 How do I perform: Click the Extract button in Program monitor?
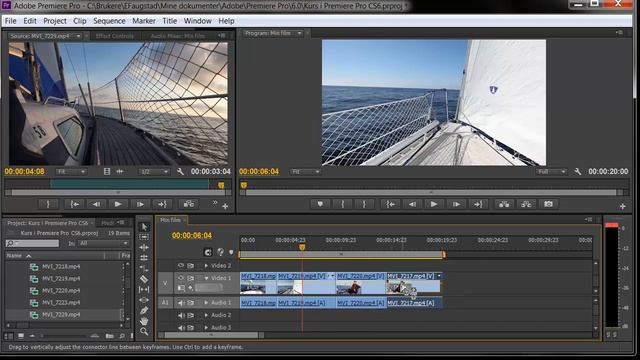(526, 204)
